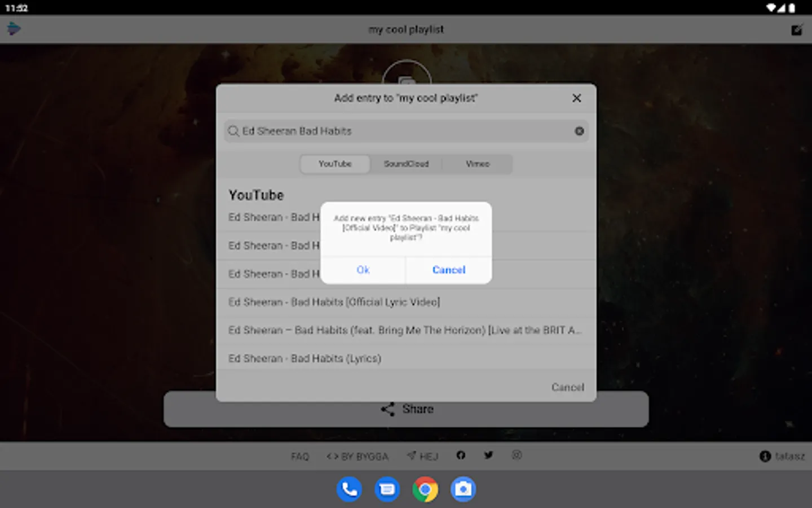Click Cancel at the dialog bottom

pos(567,387)
